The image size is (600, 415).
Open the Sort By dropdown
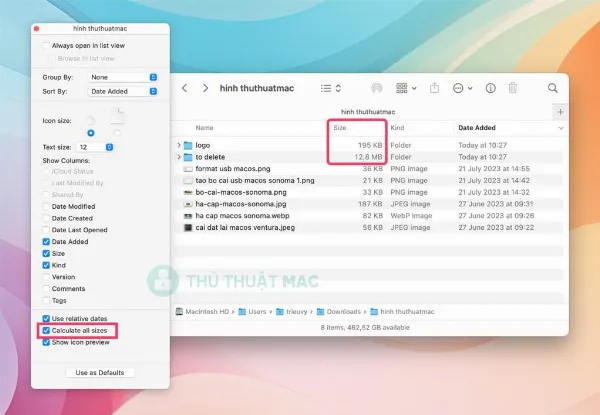coord(123,91)
